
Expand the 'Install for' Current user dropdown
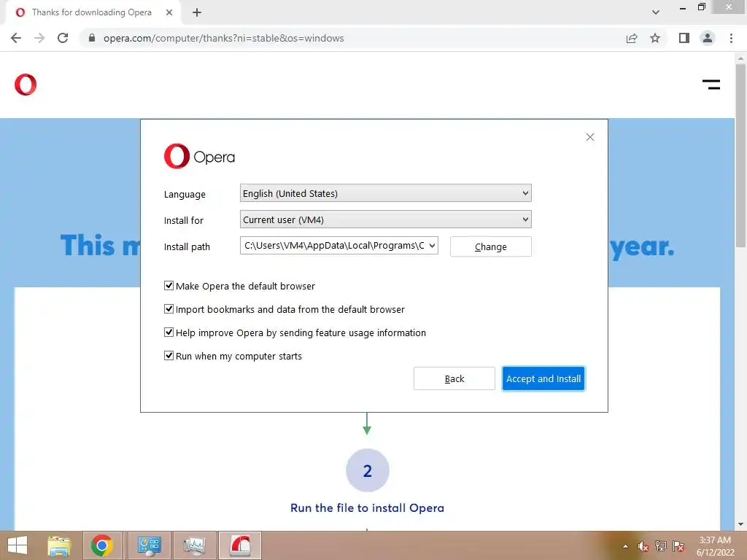click(385, 219)
